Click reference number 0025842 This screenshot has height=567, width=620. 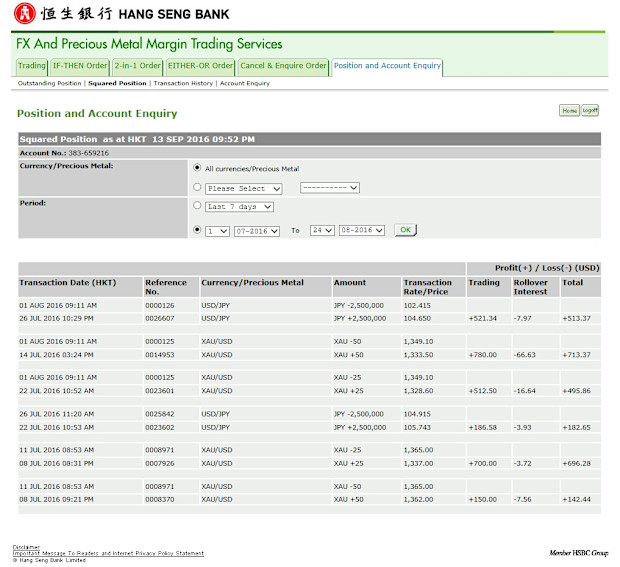[x=160, y=414]
